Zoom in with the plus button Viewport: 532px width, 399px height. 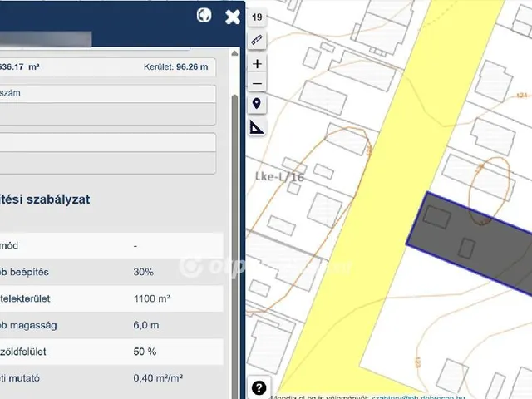coord(257,63)
